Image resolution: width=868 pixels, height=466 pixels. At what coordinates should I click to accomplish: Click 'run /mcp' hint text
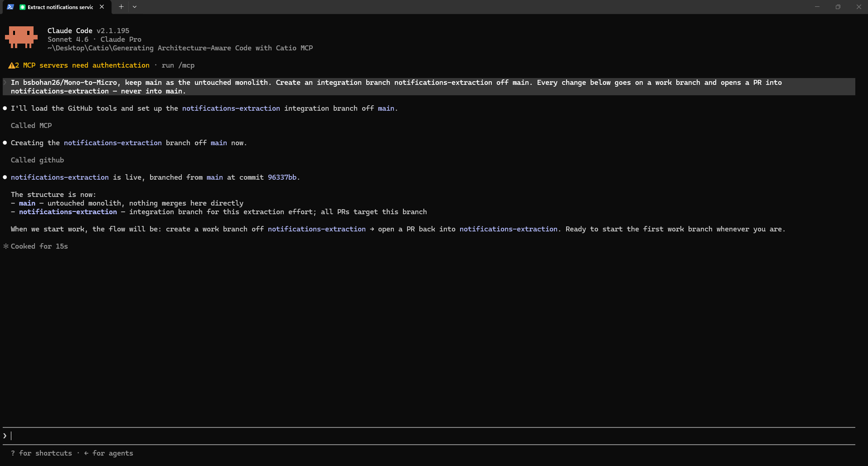click(x=178, y=65)
